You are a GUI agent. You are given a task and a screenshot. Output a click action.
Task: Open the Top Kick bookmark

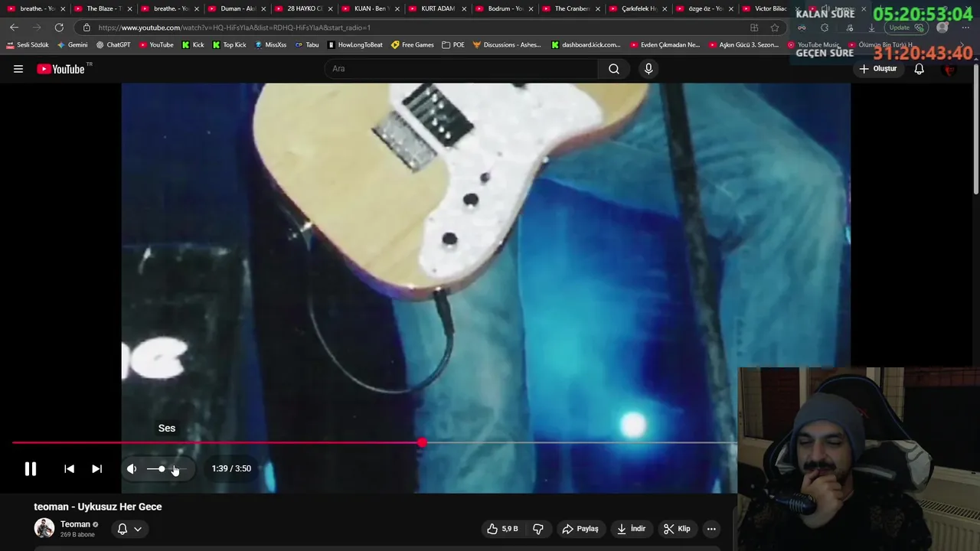pyautogui.click(x=229, y=45)
